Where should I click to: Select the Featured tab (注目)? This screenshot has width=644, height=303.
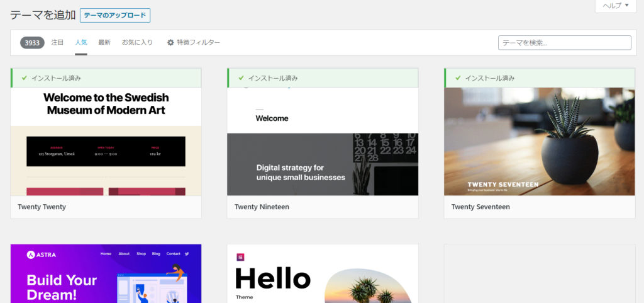pyautogui.click(x=57, y=42)
